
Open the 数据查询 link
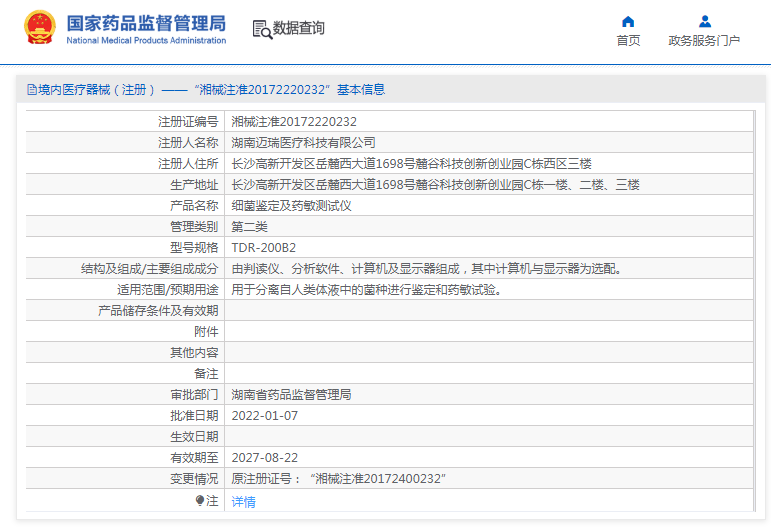click(298, 28)
